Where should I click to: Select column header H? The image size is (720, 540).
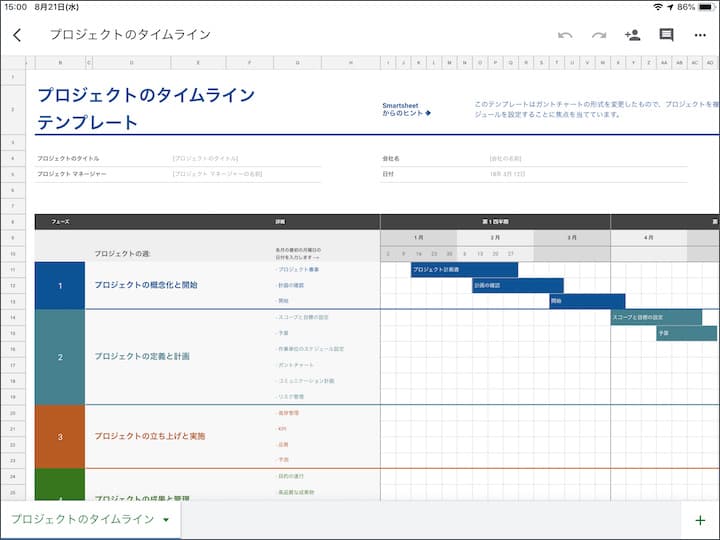[351, 62]
